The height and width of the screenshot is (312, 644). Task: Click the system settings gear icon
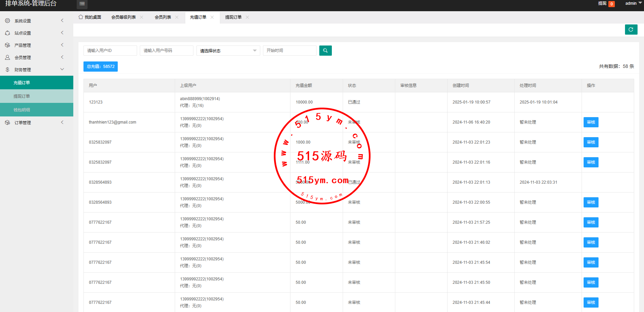(x=7, y=21)
